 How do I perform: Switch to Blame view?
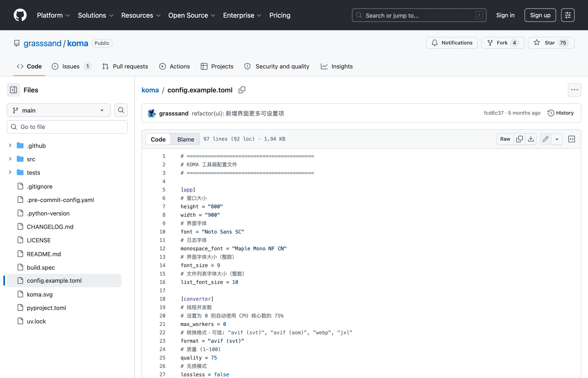pyautogui.click(x=185, y=139)
